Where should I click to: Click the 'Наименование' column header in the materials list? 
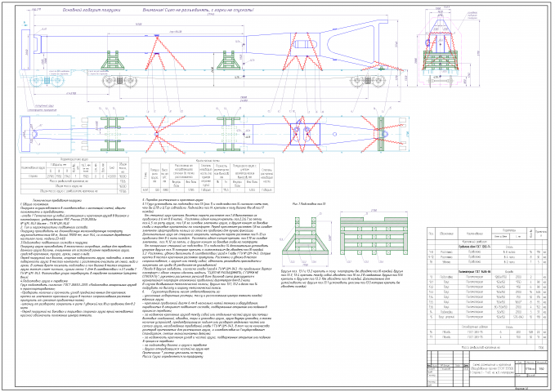(x=474, y=234)
